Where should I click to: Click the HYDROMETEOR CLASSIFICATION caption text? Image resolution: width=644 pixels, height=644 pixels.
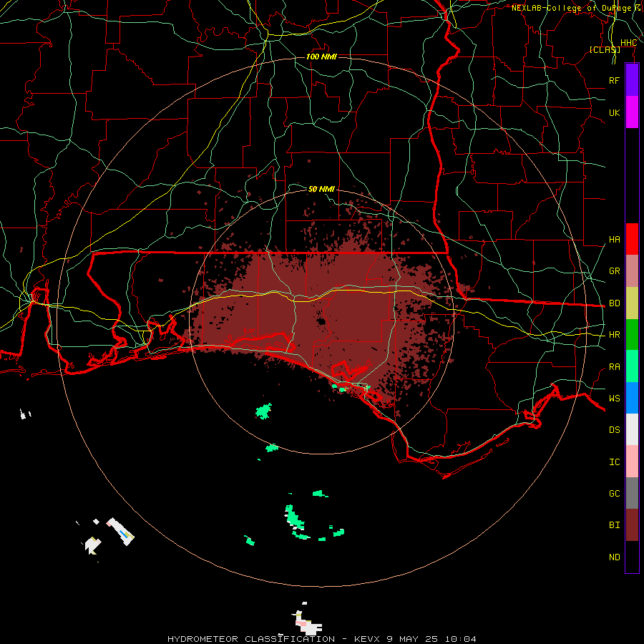[x=251, y=639]
